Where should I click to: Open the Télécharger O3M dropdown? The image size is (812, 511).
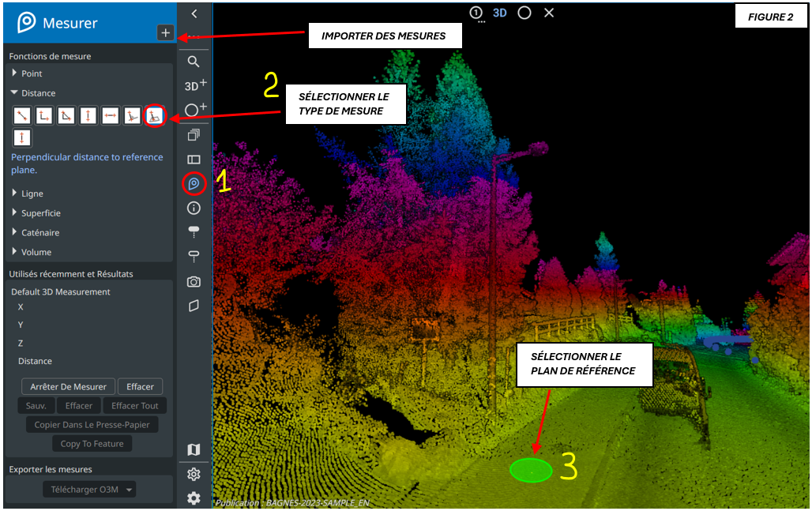pyautogui.click(x=89, y=489)
